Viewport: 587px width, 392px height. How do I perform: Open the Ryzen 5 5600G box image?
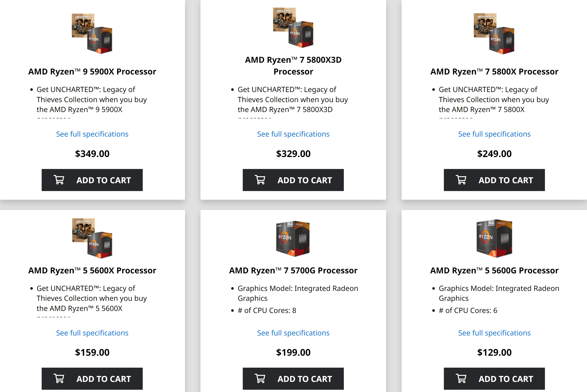pyautogui.click(x=494, y=239)
